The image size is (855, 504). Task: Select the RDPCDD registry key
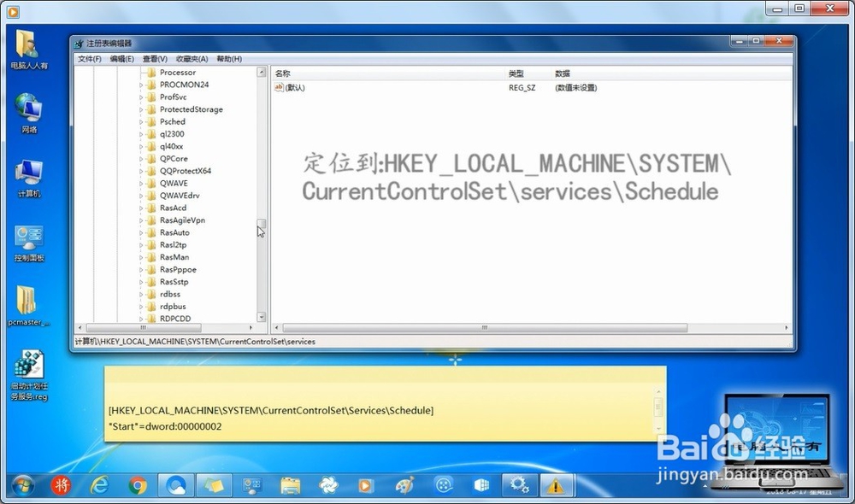[x=175, y=318]
